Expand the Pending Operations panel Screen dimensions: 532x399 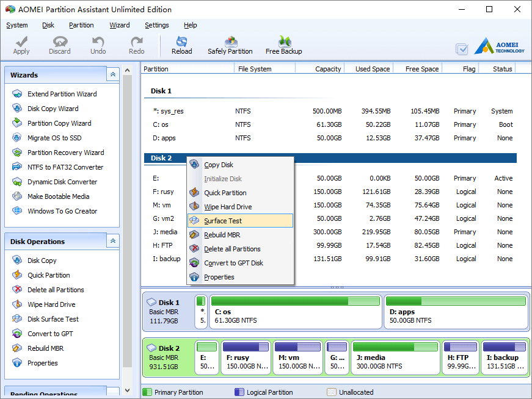113,391
